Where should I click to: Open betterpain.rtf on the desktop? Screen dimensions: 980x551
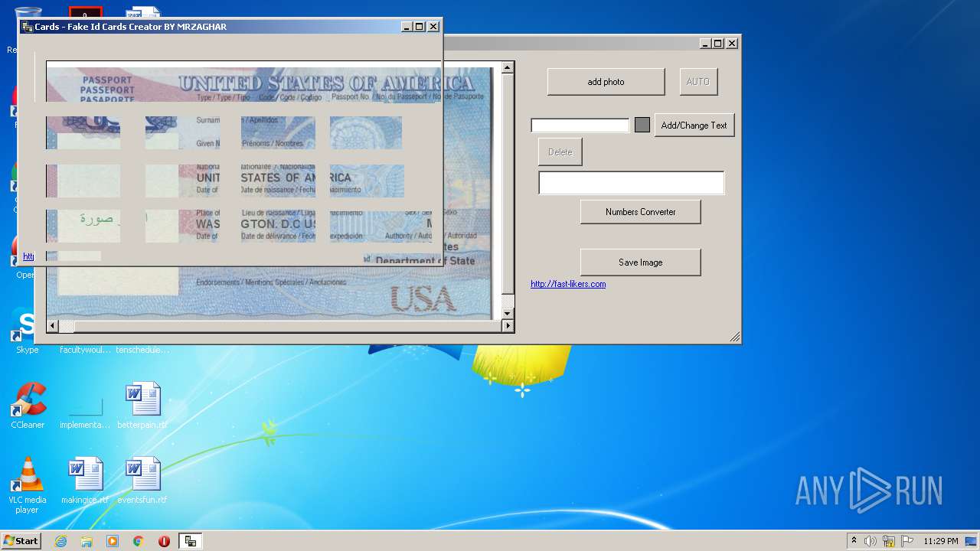click(142, 406)
